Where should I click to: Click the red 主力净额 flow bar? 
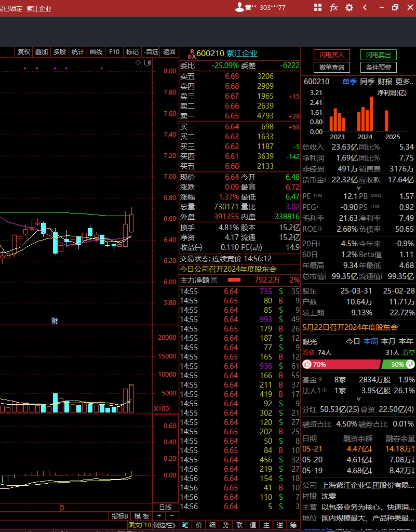click(x=234, y=280)
